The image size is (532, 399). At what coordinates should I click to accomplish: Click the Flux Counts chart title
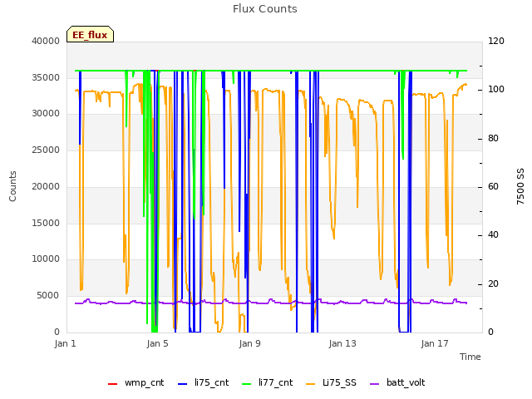(265, 9)
